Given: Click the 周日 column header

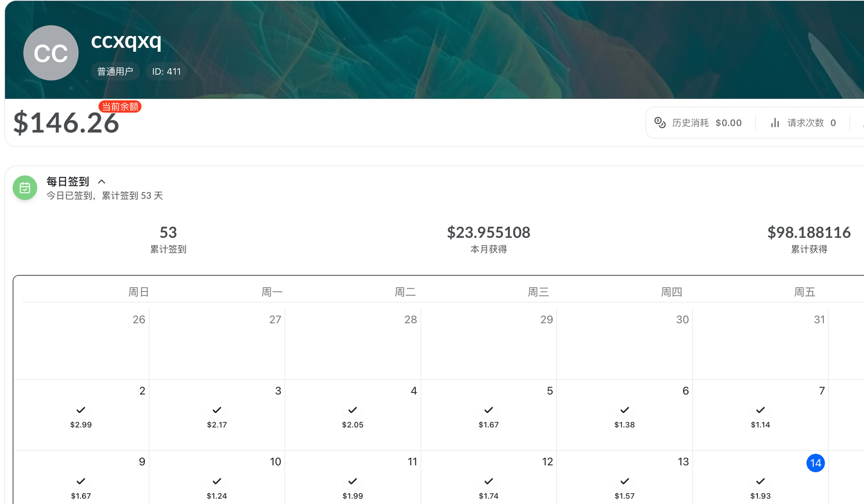Looking at the screenshot, I should [139, 292].
